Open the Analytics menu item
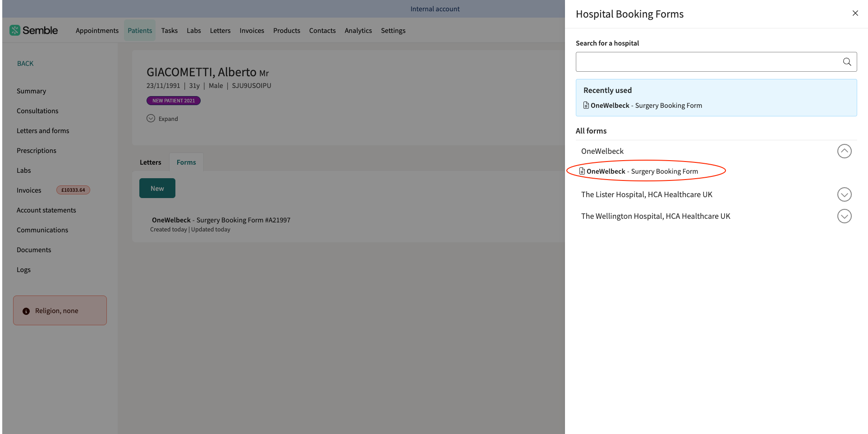868x434 pixels. [x=358, y=31]
